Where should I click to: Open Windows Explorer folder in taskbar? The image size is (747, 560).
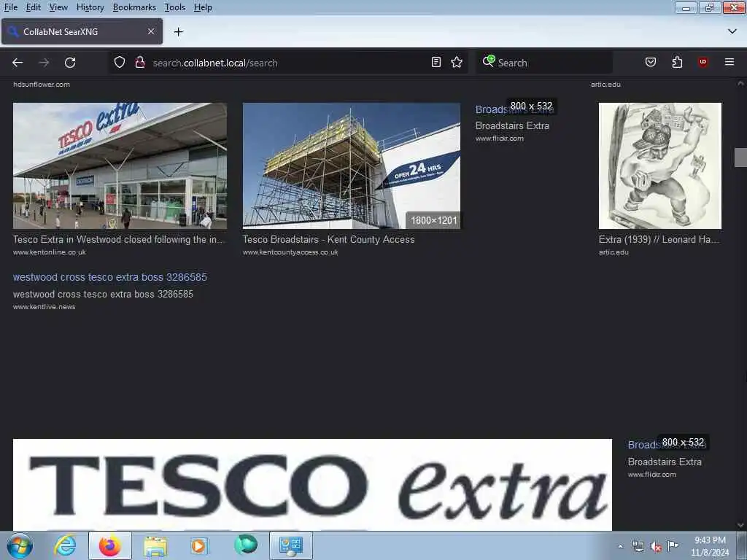click(x=155, y=545)
